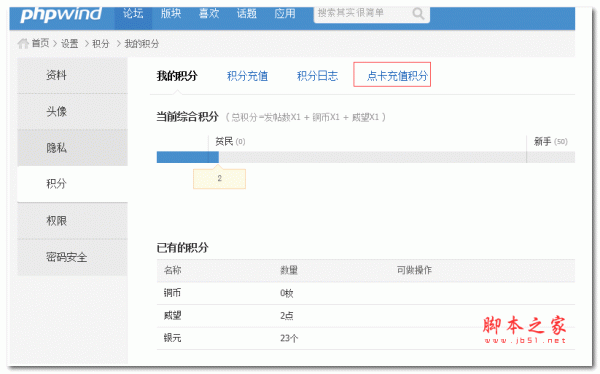The image size is (600, 374).
Task: Select the 我的积分 tab
Action: pyautogui.click(x=177, y=76)
